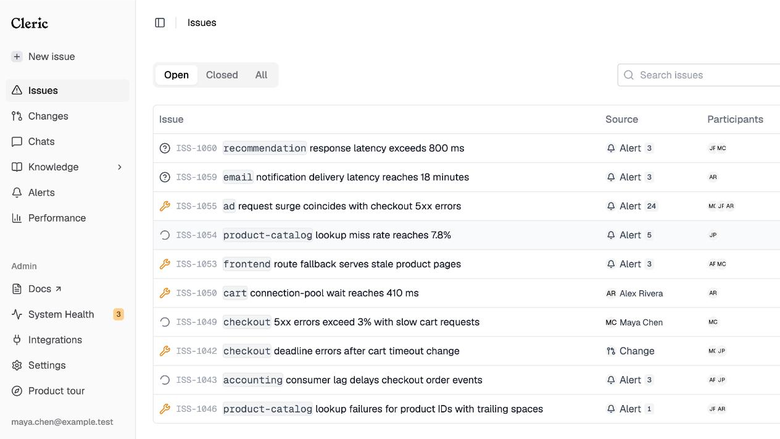
Task: Click the Issues breadcrumb title
Action: tap(201, 23)
